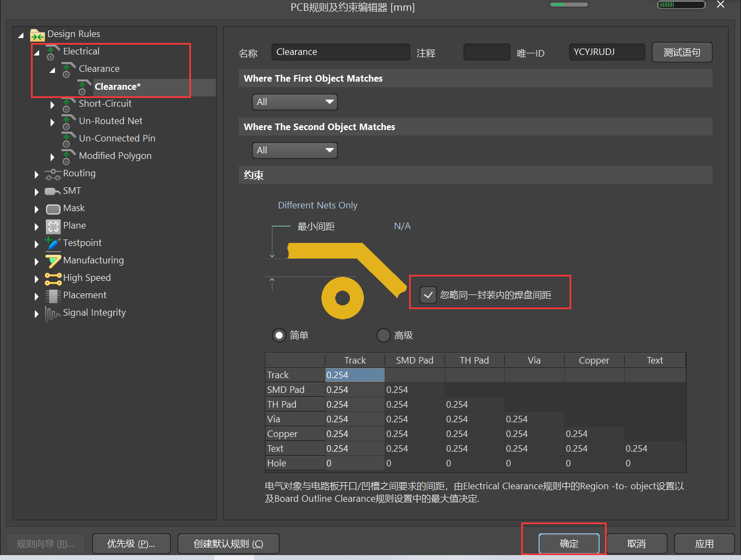Click the 应用 (Apply) button
The image size is (741, 560).
(x=705, y=544)
